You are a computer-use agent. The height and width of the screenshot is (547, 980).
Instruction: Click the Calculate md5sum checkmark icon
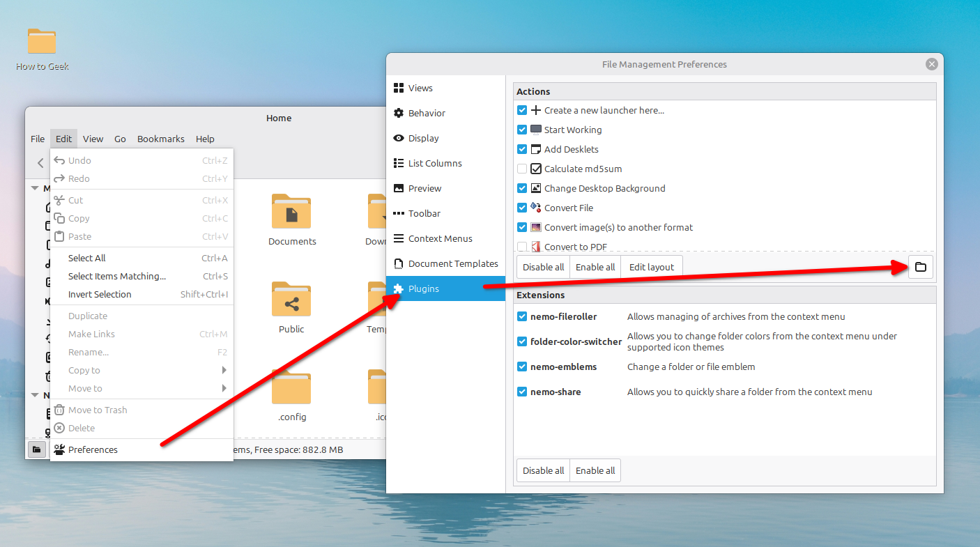point(536,169)
